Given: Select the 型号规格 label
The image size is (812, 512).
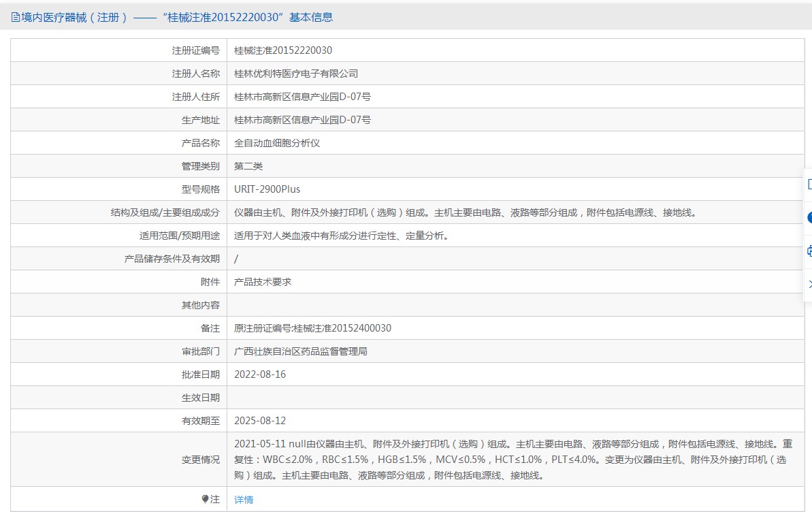Looking at the screenshot, I should click(x=200, y=189).
